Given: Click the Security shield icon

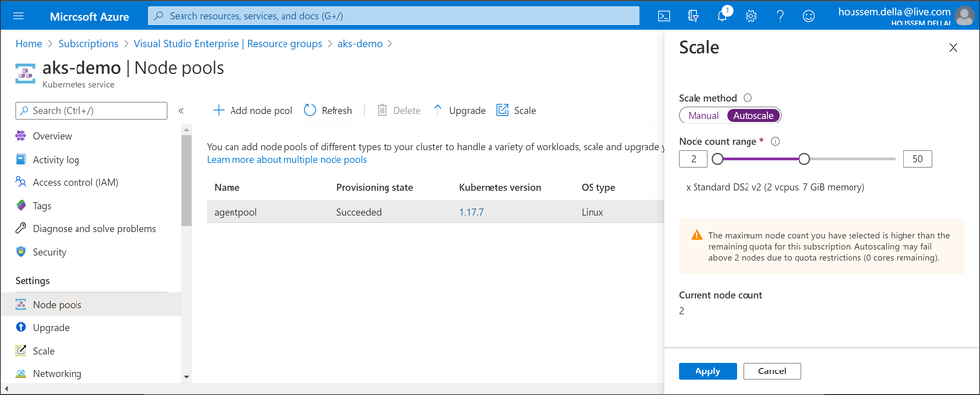Looking at the screenshot, I should 21,252.
